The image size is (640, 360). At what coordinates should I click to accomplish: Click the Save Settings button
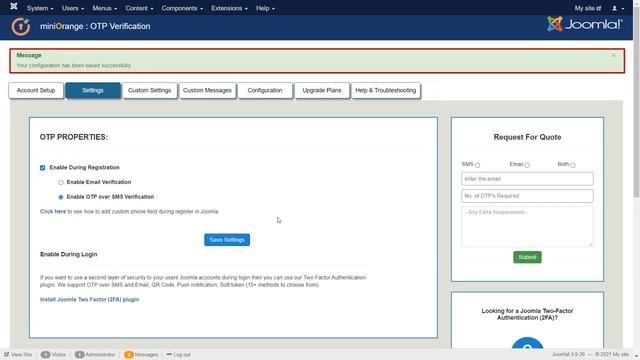(227, 240)
